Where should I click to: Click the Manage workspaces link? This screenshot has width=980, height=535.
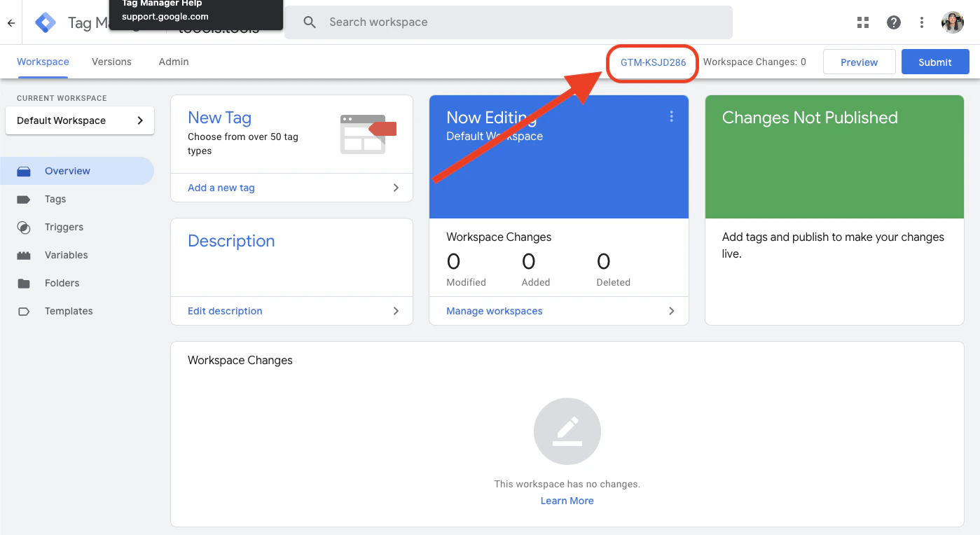click(495, 311)
